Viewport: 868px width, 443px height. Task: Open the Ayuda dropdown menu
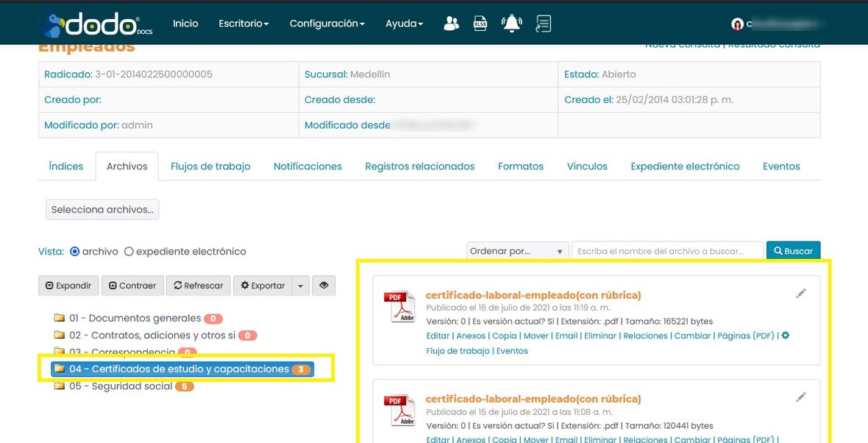(x=404, y=24)
